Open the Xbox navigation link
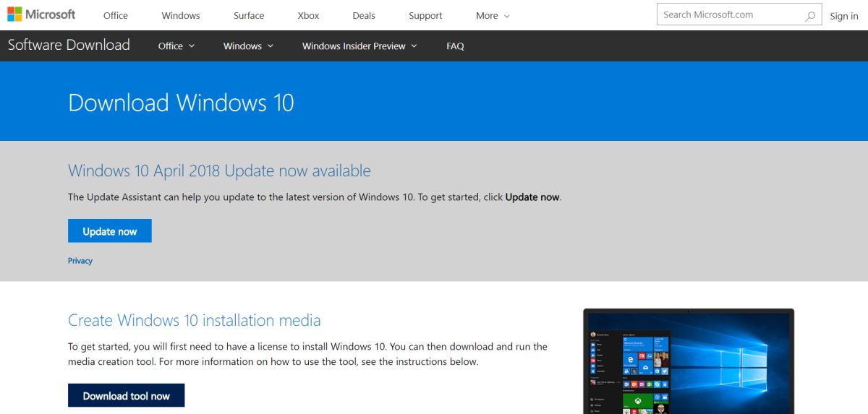 click(x=308, y=15)
